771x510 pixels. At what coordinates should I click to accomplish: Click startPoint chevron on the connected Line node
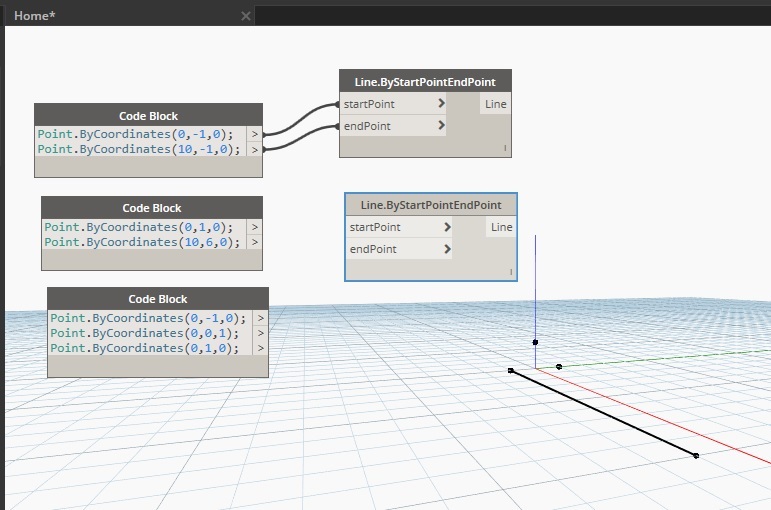(x=441, y=104)
